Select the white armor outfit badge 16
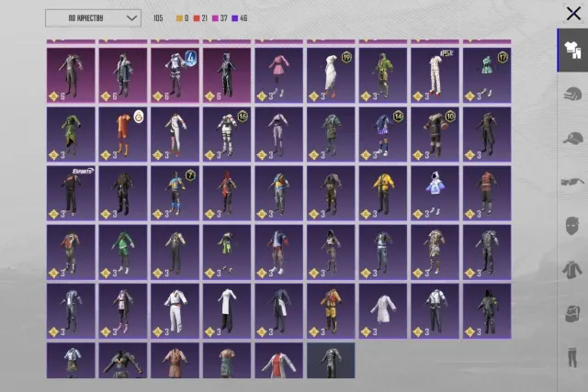This screenshot has width=588, height=392. pyautogui.click(x=227, y=134)
